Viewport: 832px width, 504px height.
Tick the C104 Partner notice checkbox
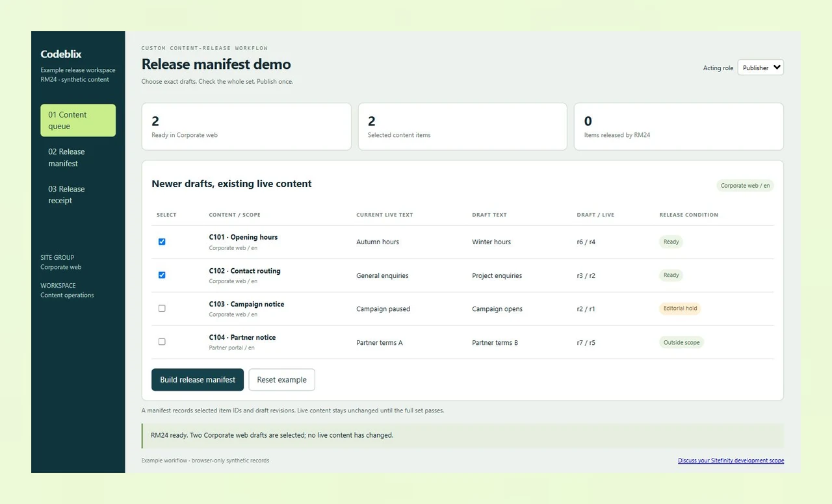point(162,342)
